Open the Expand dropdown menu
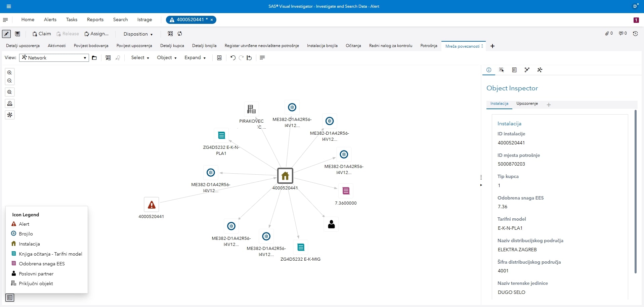The image size is (644, 307). [195, 58]
